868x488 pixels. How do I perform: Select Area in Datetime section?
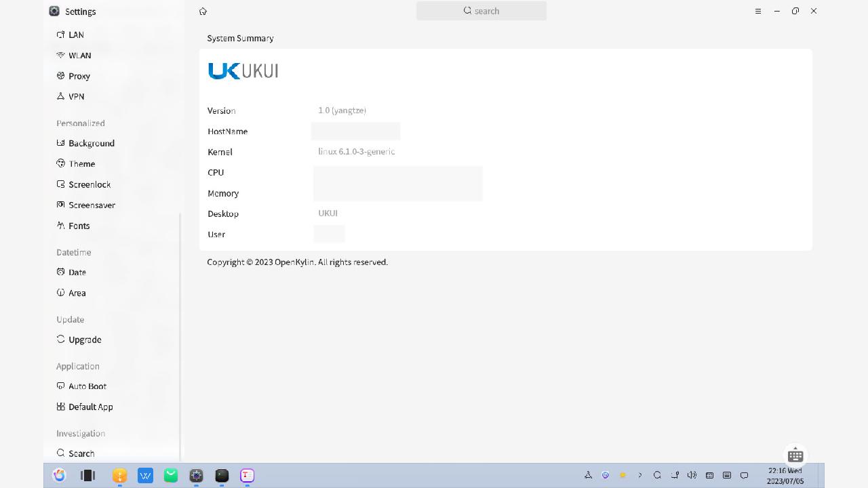click(x=77, y=293)
